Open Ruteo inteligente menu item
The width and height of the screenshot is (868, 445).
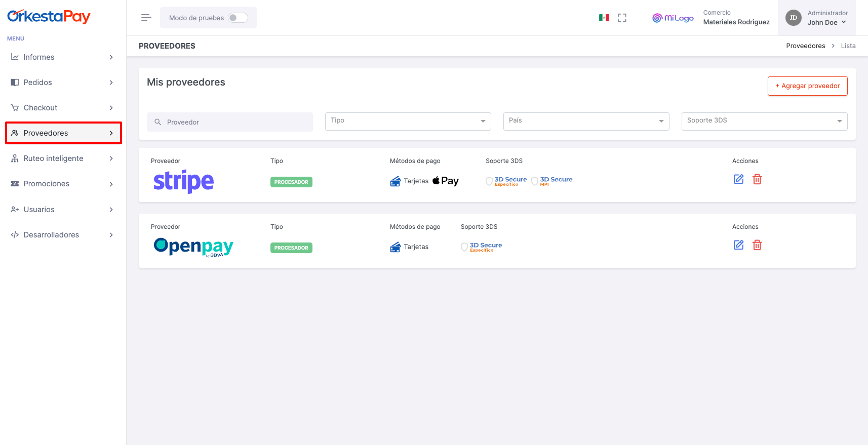click(63, 158)
